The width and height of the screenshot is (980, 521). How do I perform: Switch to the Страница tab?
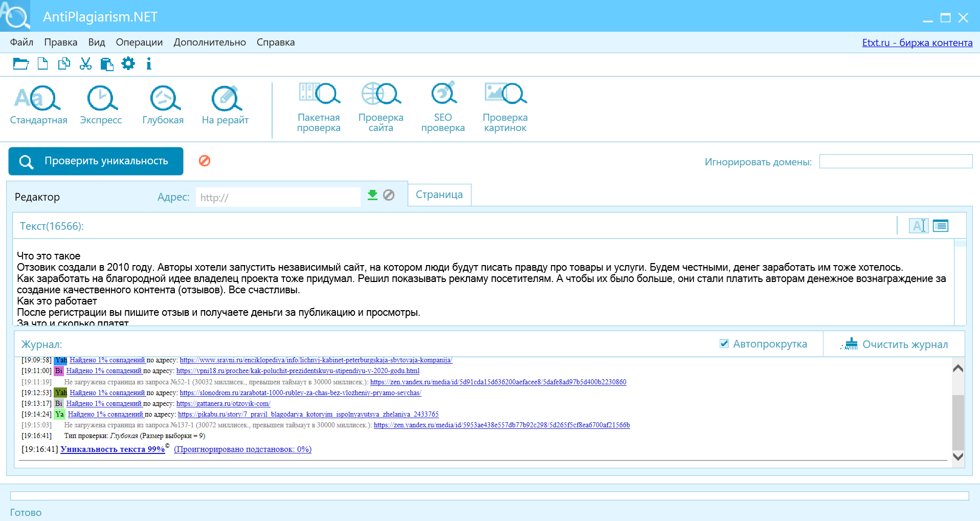(439, 195)
